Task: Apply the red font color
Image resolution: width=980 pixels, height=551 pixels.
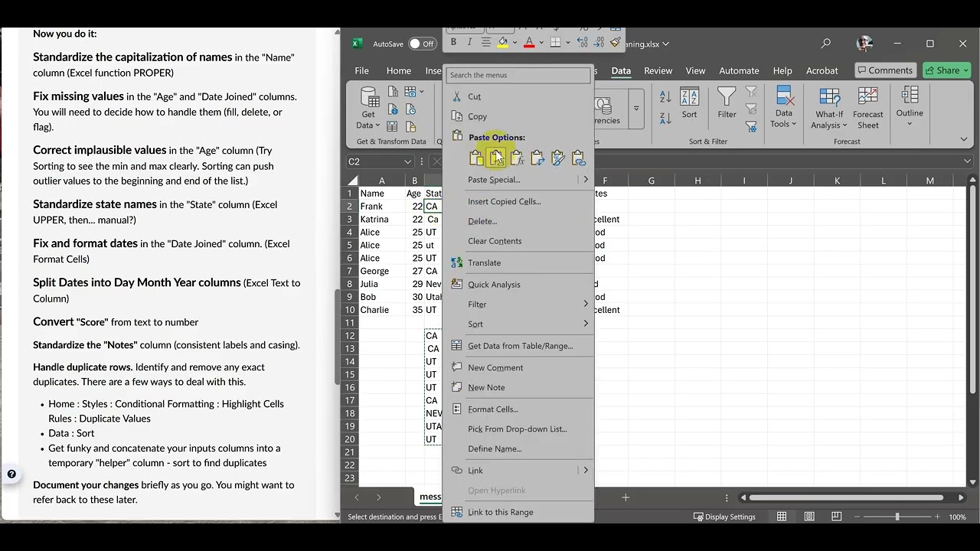Action: pos(529,43)
